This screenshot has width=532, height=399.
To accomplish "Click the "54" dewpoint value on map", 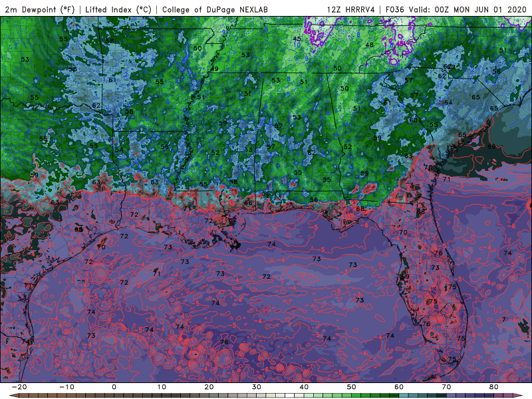I will (x=119, y=150).
